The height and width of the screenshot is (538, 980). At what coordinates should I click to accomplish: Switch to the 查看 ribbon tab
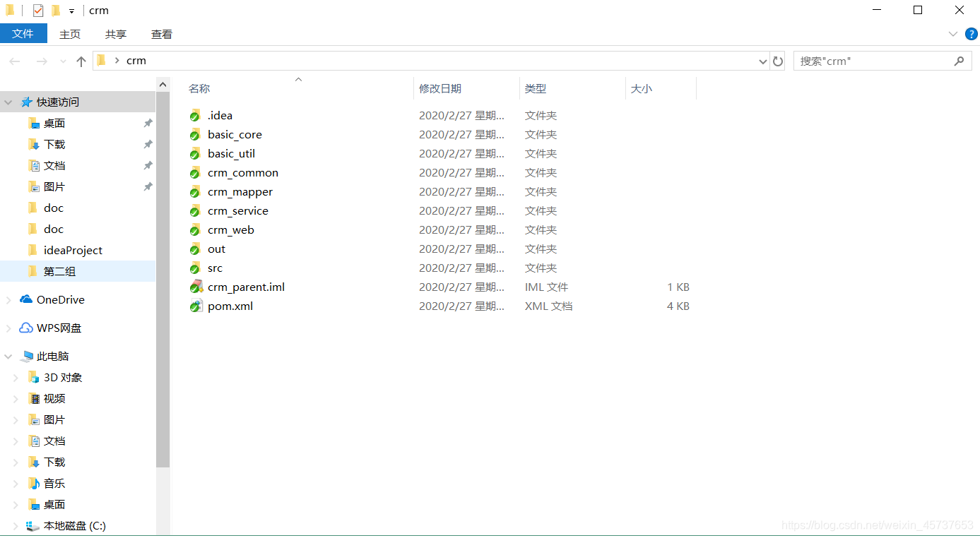162,34
